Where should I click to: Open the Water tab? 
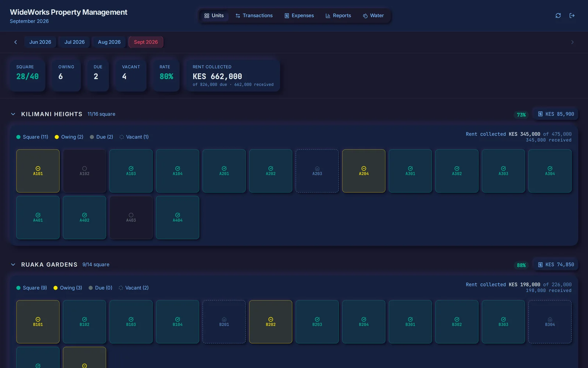point(373,15)
